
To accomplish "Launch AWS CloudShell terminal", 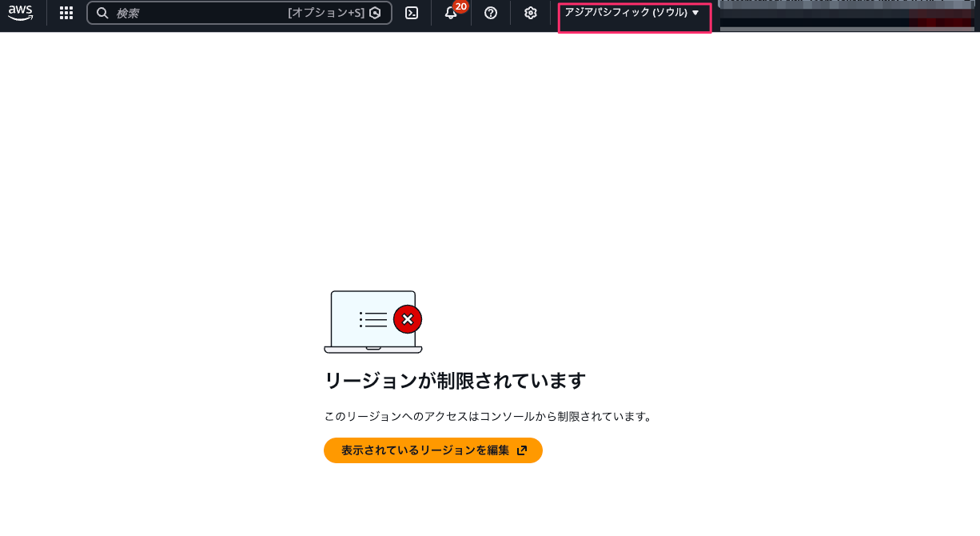I will (x=411, y=13).
